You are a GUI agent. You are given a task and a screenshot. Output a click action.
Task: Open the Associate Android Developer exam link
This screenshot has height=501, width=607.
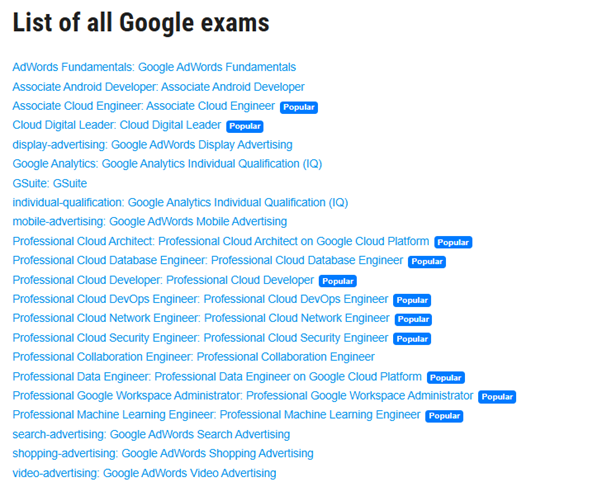tap(158, 87)
